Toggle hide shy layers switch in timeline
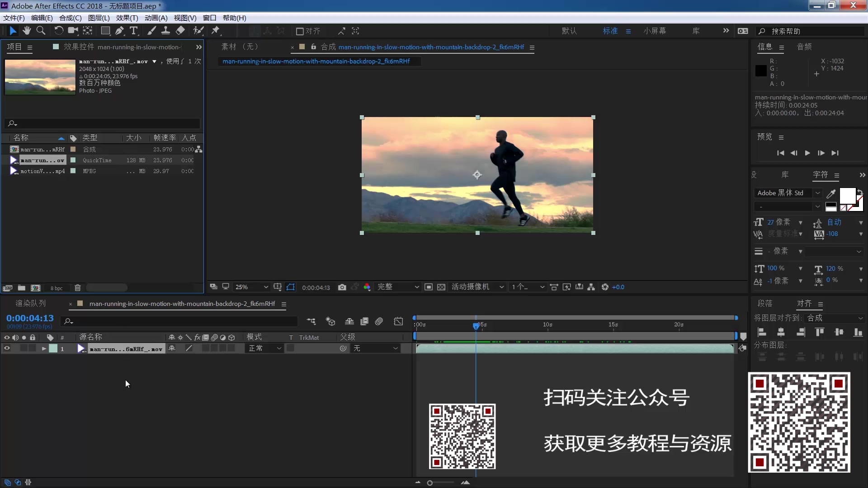Viewport: 868px width, 488px height. tap(349, 321)
